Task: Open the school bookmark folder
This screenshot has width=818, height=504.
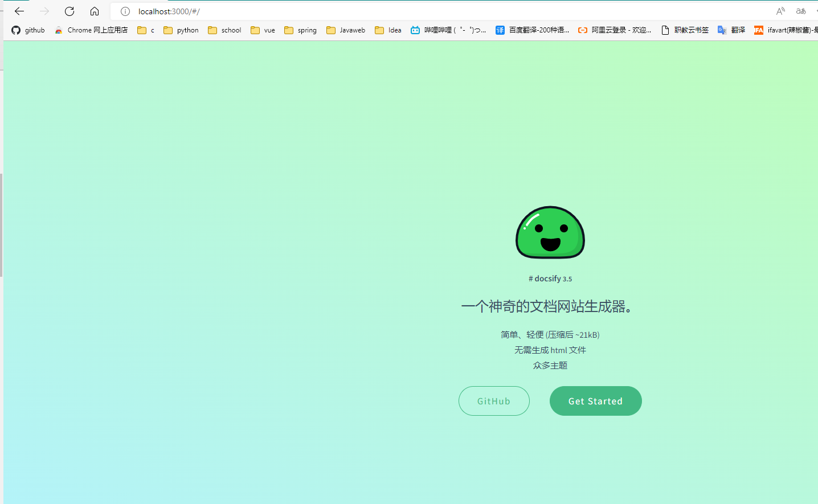Action: [x=224, y=30]
